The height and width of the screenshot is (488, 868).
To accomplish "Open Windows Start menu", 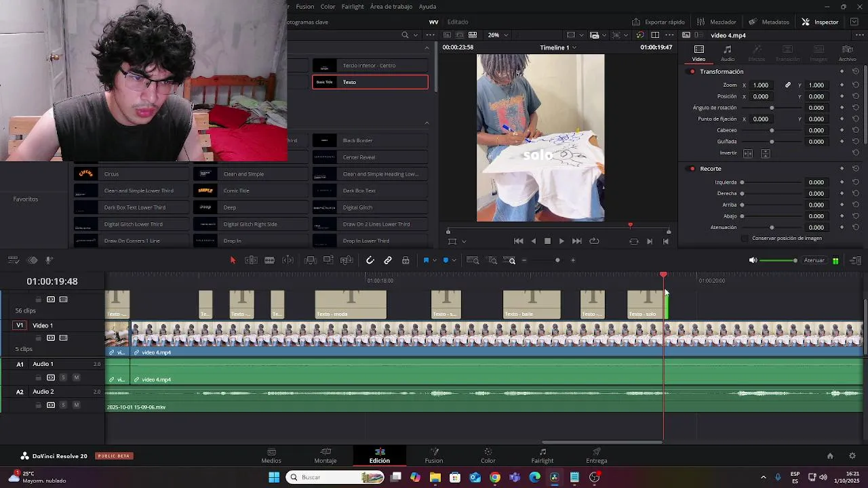I will pyautogui.click(x=274, y=477).
